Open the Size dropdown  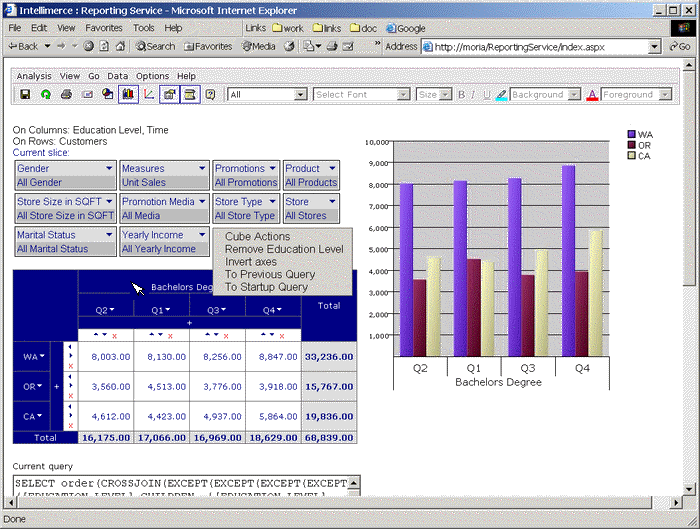coord(434,94)
